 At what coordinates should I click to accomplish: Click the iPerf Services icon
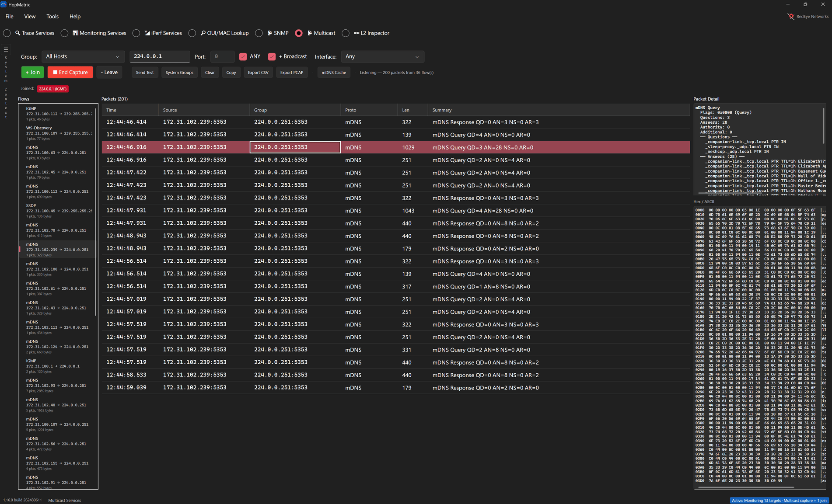(x=147, y=33)
